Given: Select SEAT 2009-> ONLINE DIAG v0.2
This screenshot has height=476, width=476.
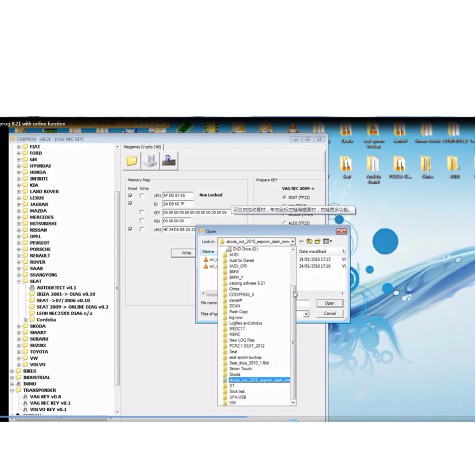Looking at the screenshot, I should (x=72, y=307).
